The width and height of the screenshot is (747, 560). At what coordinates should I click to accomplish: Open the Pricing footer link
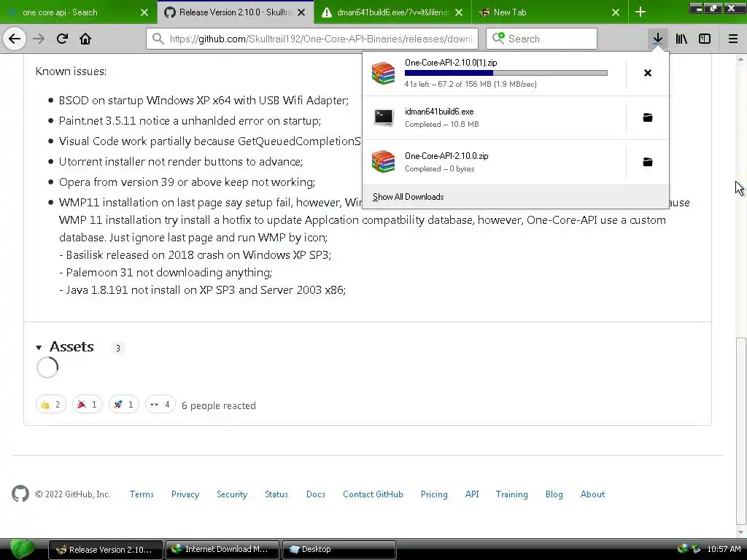(434, 494)
